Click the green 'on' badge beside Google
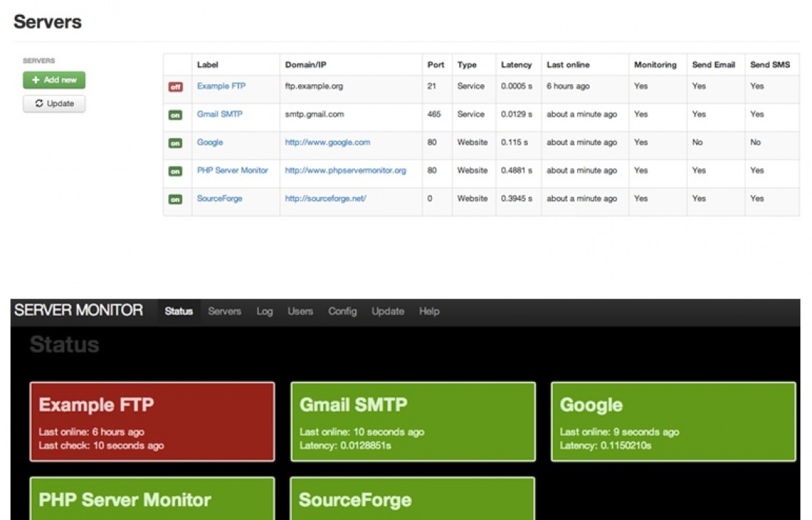The height and width of the screenshot is (520, 812). coord(175,143)
